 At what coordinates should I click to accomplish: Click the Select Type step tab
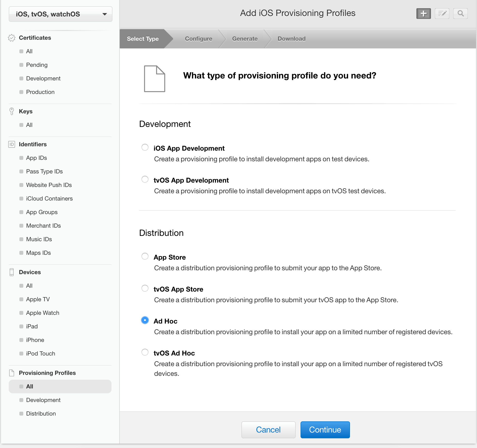143,39
